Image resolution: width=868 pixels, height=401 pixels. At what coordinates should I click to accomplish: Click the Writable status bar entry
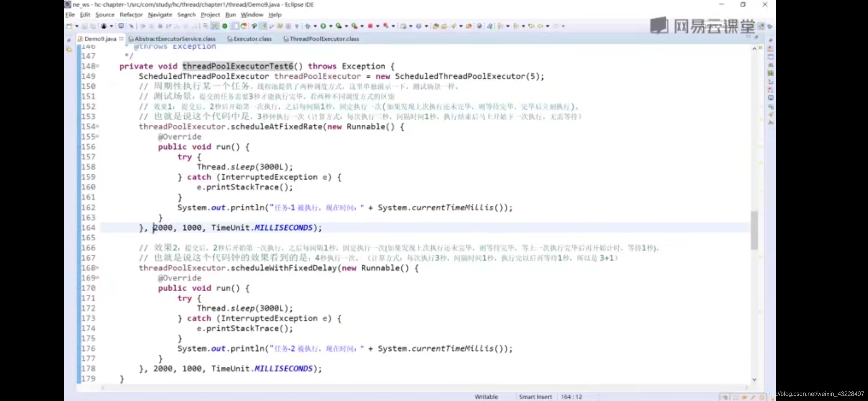[x=486, y=397]
